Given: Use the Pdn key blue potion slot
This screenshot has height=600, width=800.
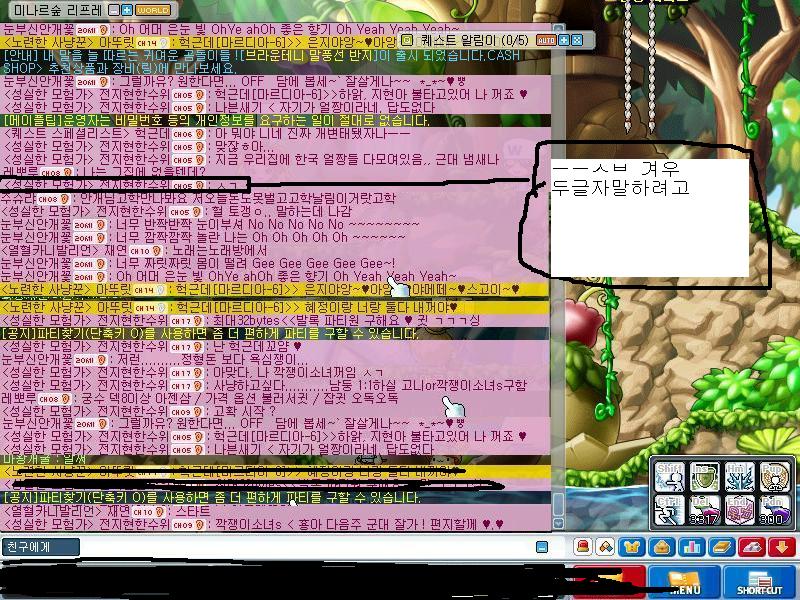Looking at the screenshot, I should point(775,510).
